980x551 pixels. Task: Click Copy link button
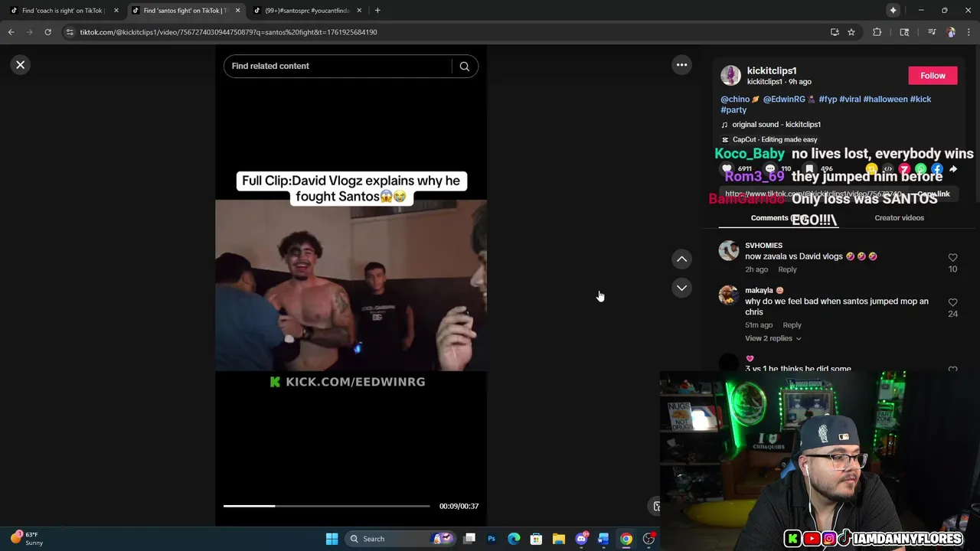coord(933,194)
